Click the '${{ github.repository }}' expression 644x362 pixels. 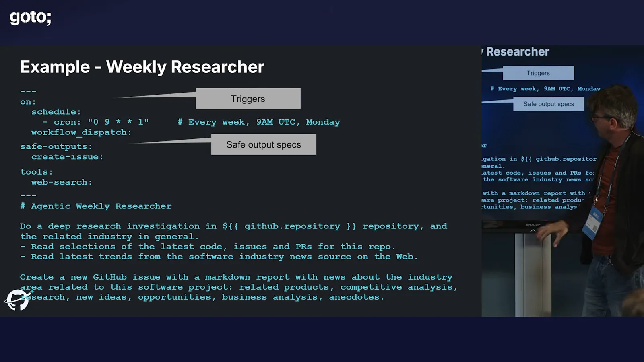click(289, 226)
